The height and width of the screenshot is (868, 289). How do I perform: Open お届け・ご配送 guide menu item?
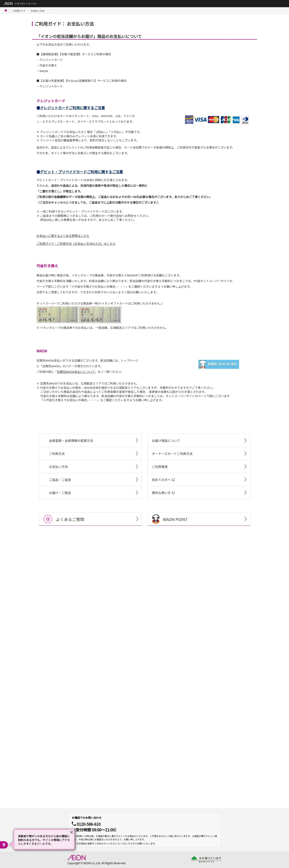pos(90,493)
